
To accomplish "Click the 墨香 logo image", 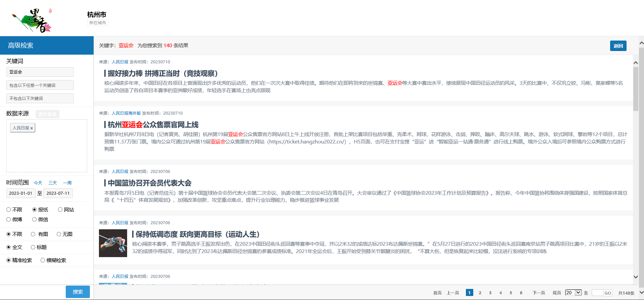I will [32, 20].
